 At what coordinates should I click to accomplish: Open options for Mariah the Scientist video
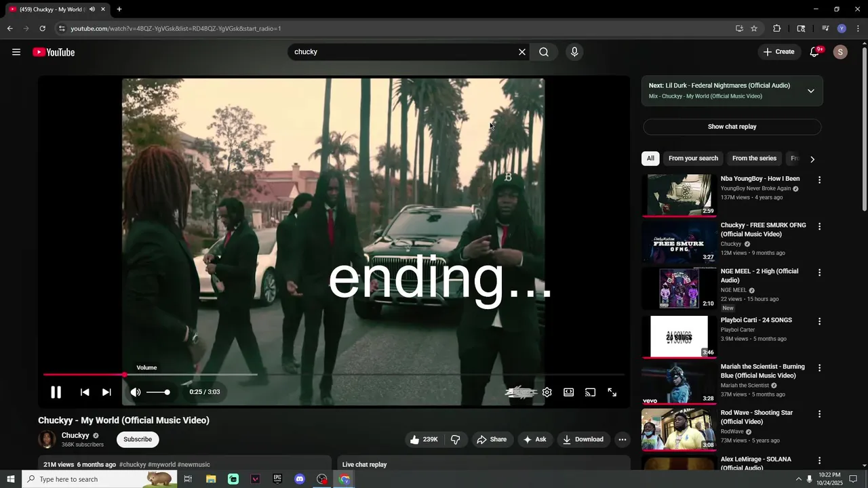point(819,367)
